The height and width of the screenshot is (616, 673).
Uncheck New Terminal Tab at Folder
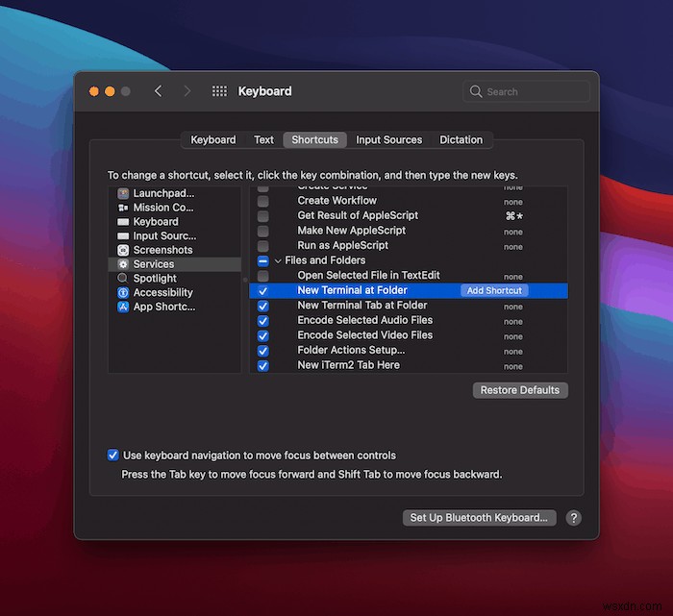(263, 306)
